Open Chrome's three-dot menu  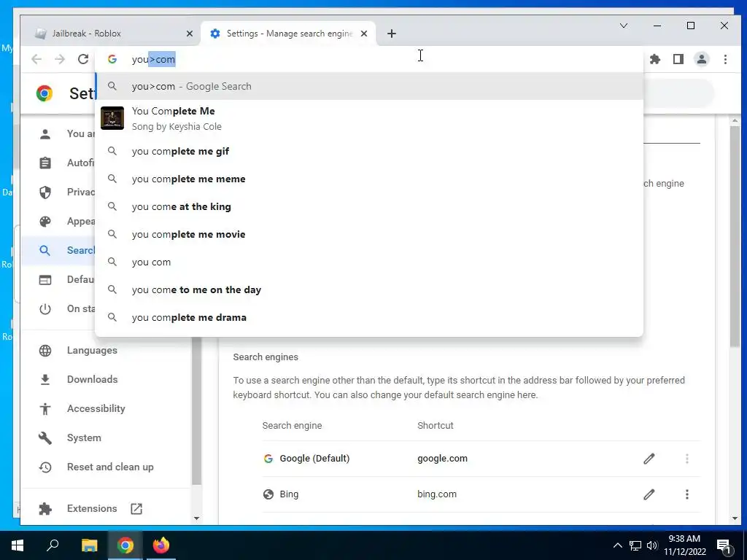coord(725,59)
